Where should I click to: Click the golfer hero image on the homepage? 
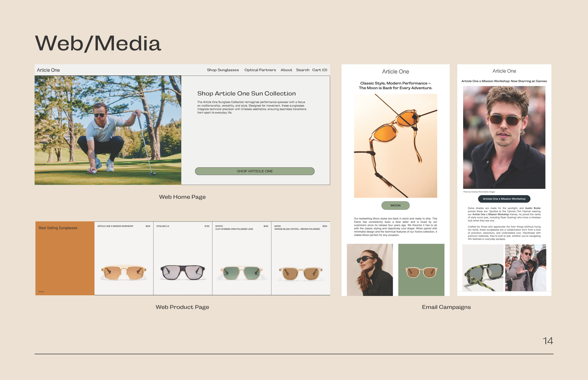point(108,130)
